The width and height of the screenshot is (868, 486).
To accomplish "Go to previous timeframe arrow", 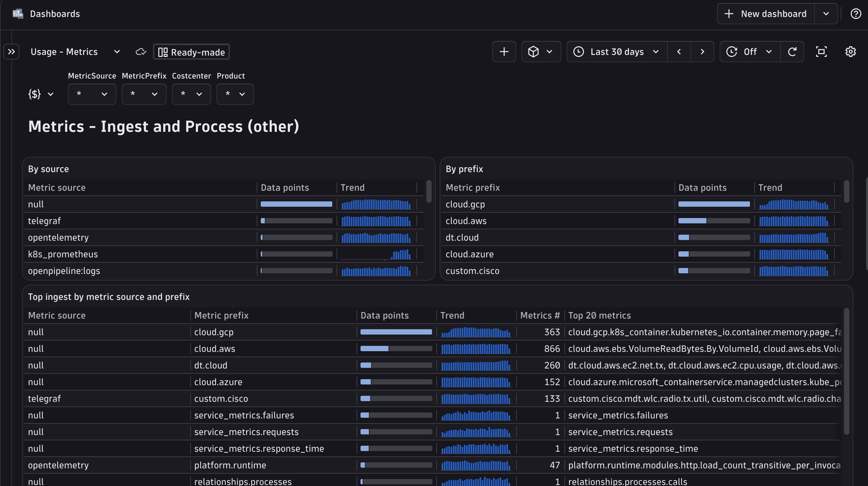I will 679,52.
